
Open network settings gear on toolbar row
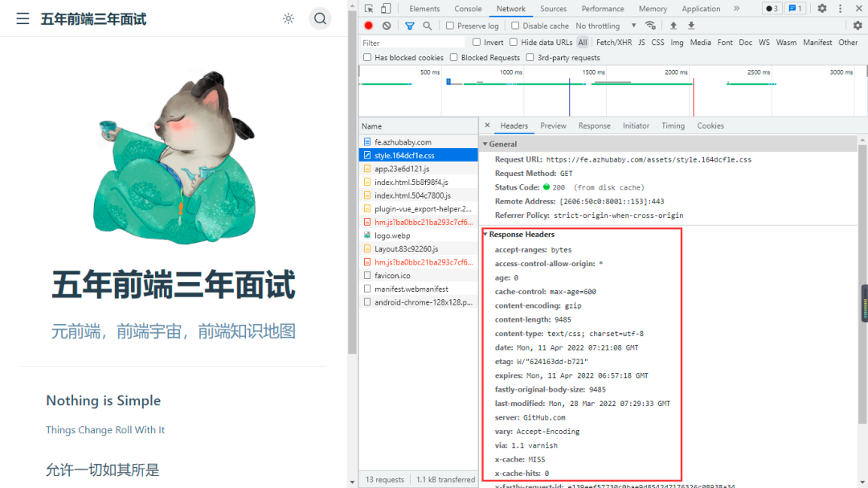(x=858, y=26)
